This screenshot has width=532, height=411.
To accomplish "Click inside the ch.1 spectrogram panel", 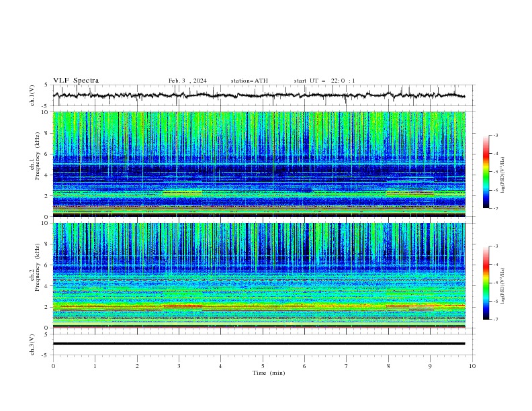I will (259, 164).
